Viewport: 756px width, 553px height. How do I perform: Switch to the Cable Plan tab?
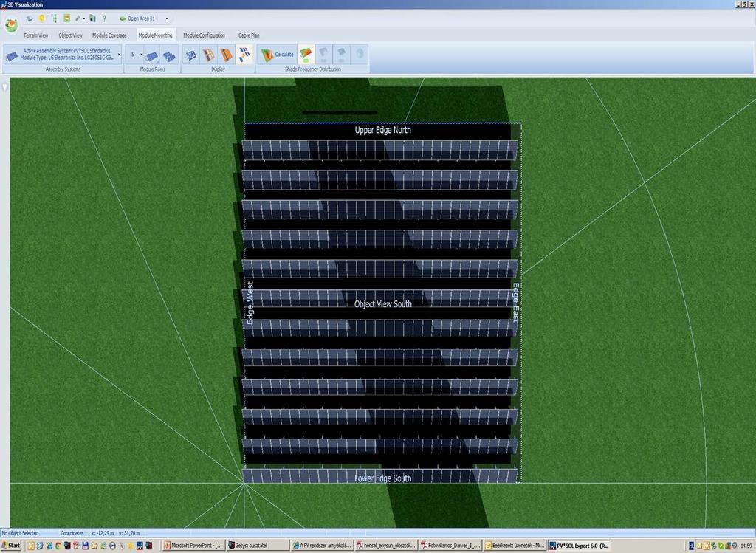coord(249,35)
